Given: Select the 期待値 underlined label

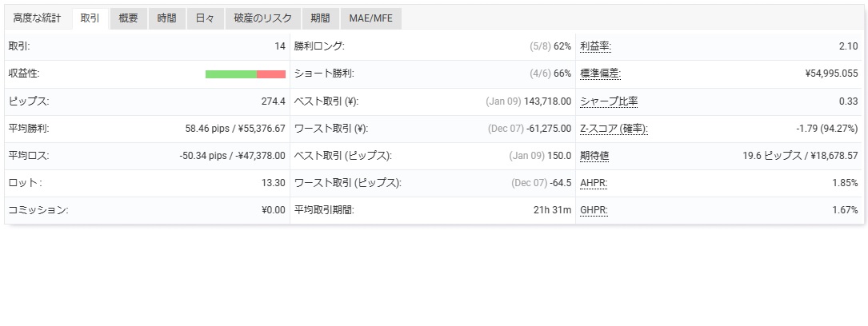Looking at the screenshot, I should [594, 156].
